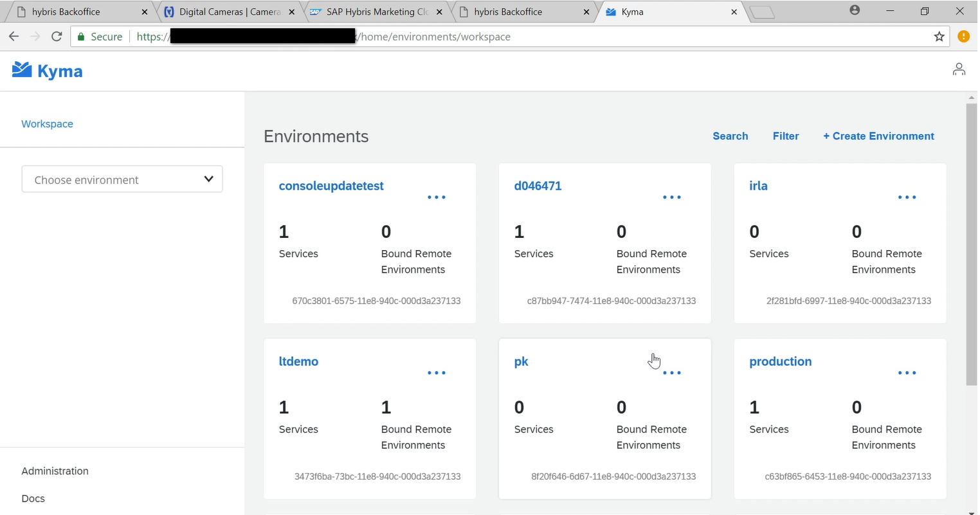Open three-dot menu on production card
Screen dimensions: 980x515
point(907,373)
